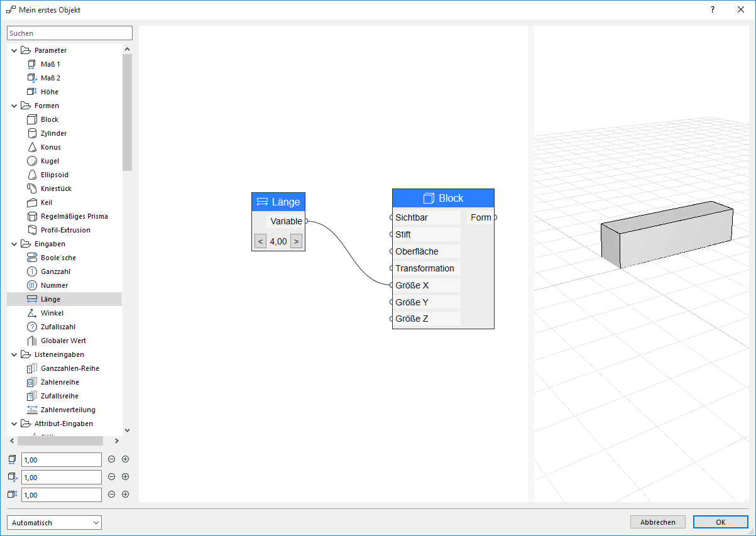
Task: Select the Länge input icon in tree
Action: tap(33, 299)
